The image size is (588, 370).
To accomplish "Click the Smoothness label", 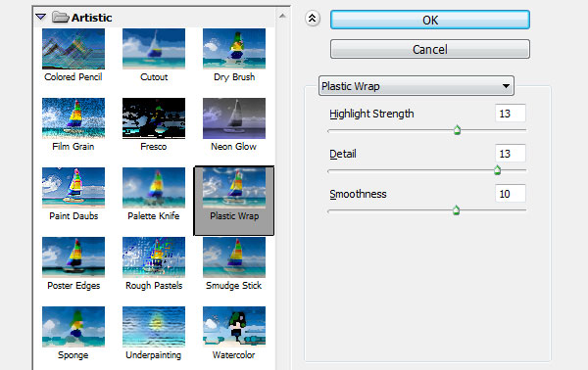I will (x=358, y=194).
